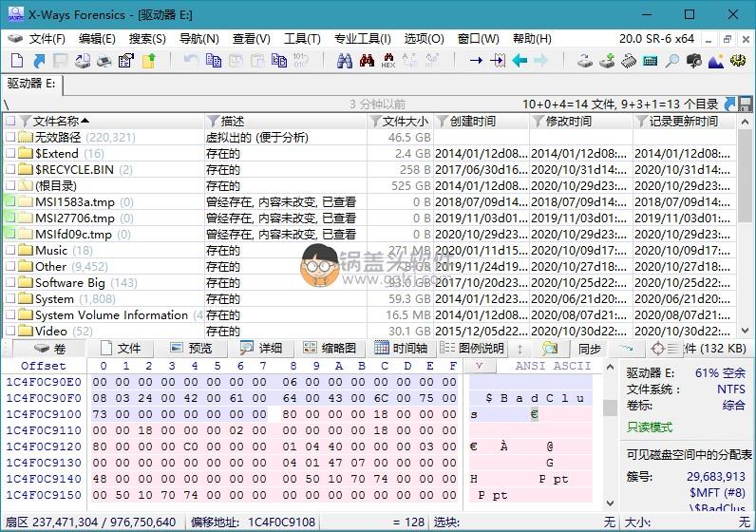Click the Open RAM memory chip icon

tap(629, 61)
